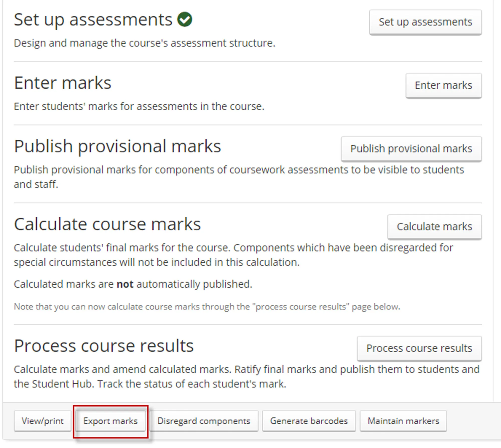Click the Publish provisional marks heading

117,146
